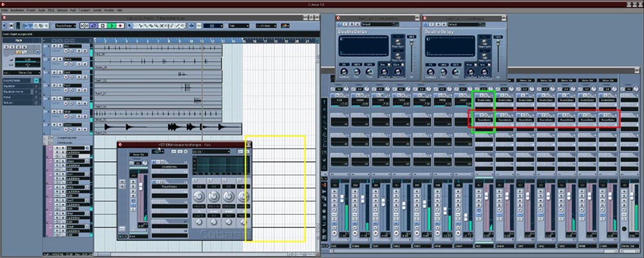Image resolution: width=644 pixels, height=258 pixels.
Task: Select the Object Selection arrow tool
Action: point(129,26)
